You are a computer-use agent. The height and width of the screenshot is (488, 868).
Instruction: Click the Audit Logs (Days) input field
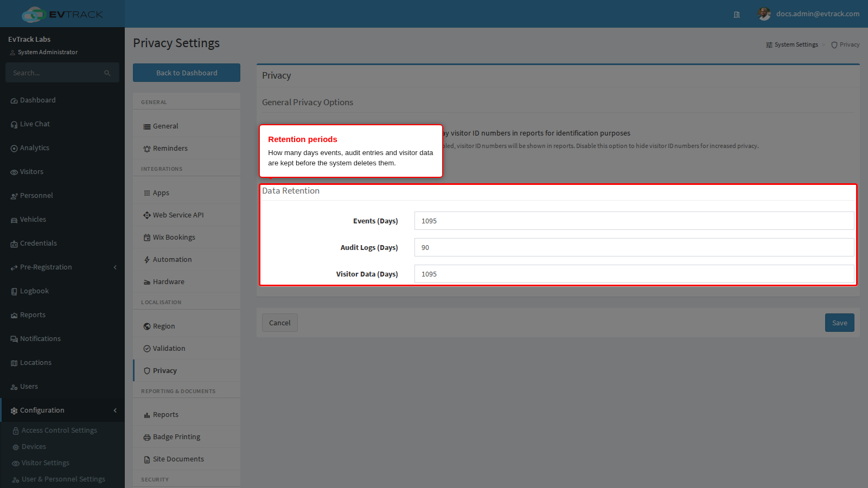(x=634, y=247)
